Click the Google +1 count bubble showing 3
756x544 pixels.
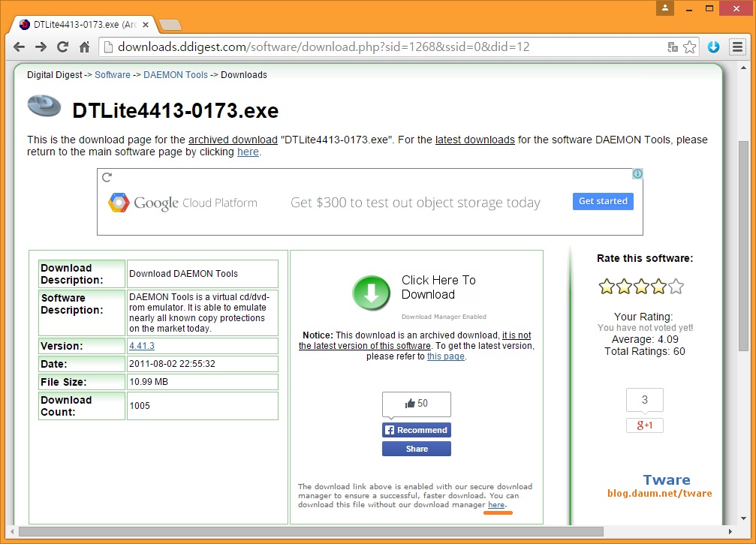coord(645,400)
